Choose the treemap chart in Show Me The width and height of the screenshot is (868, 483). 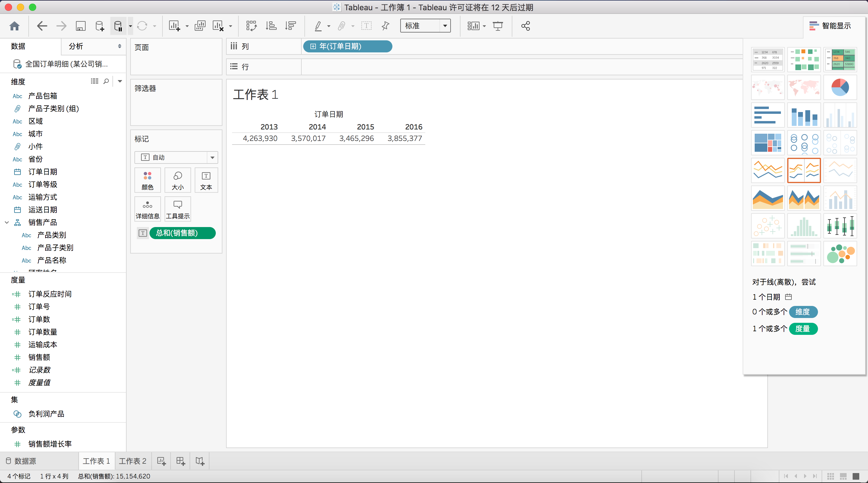768,143
